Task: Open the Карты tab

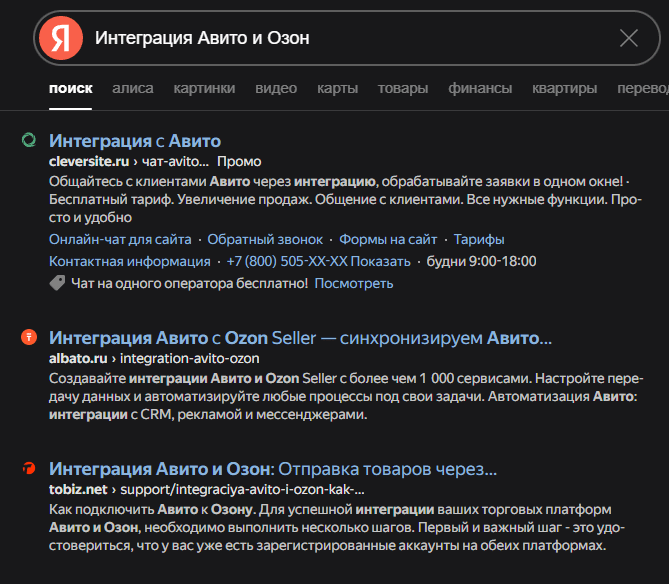Action: click(337, 89)
